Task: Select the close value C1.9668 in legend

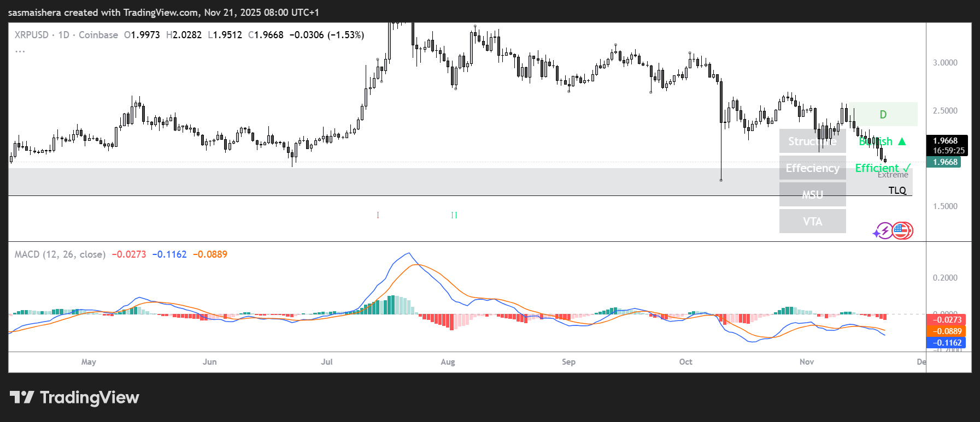Action: point(266,35)
